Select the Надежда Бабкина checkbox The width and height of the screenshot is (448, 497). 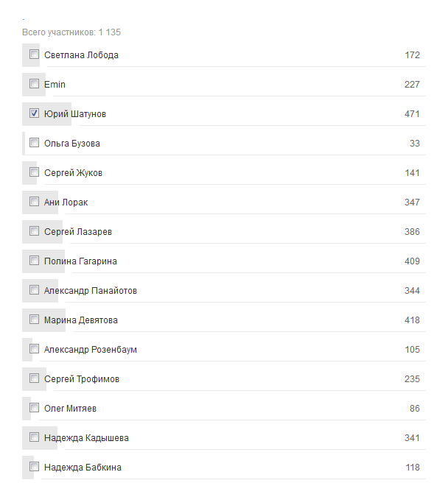pyautogui.click(x=34, y=467)
